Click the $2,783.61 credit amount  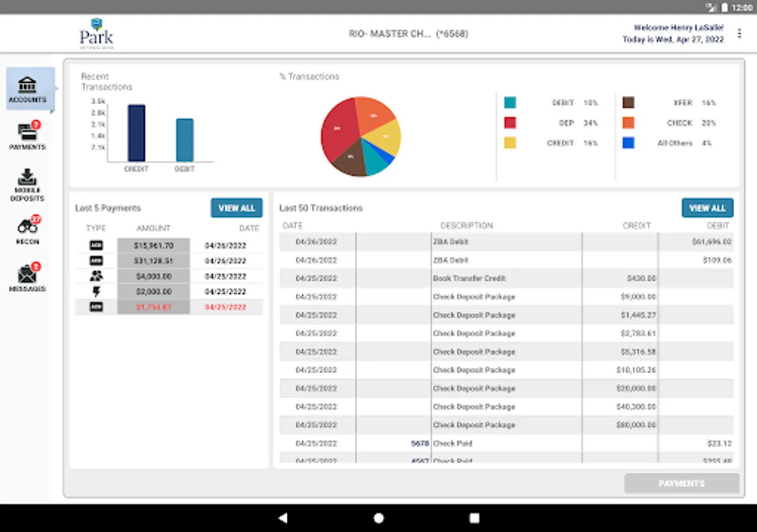tap(638, 333)
